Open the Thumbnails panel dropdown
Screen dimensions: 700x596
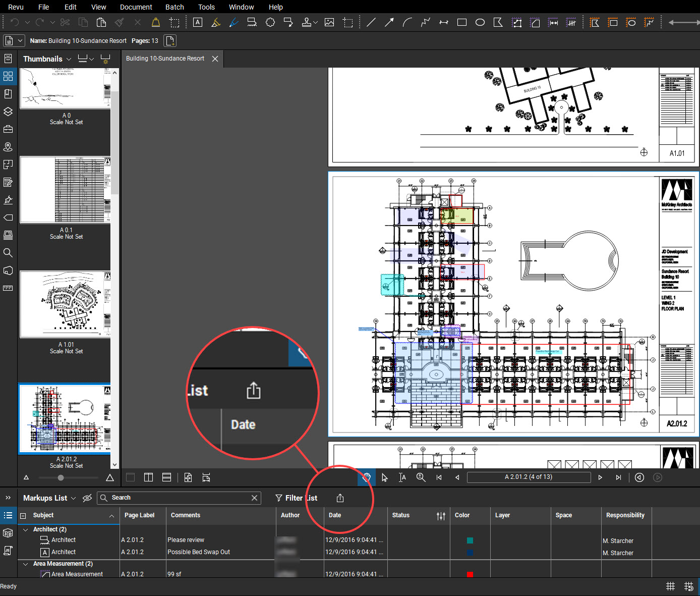coord(69,59)
